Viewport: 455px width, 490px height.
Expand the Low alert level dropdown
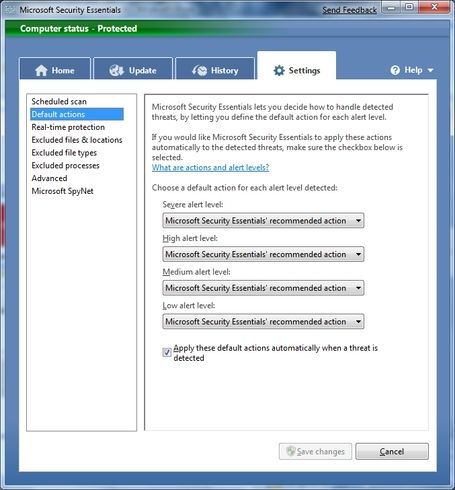click(263, 322)
